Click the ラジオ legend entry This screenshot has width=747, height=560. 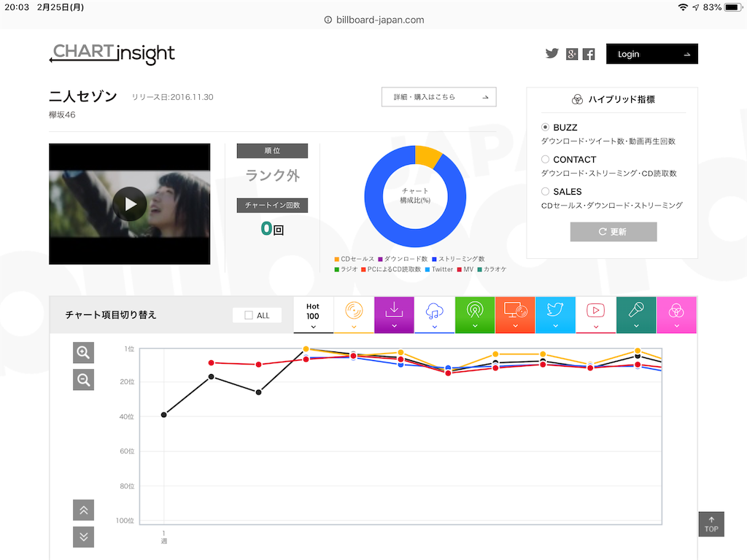(x=346, y=270)
